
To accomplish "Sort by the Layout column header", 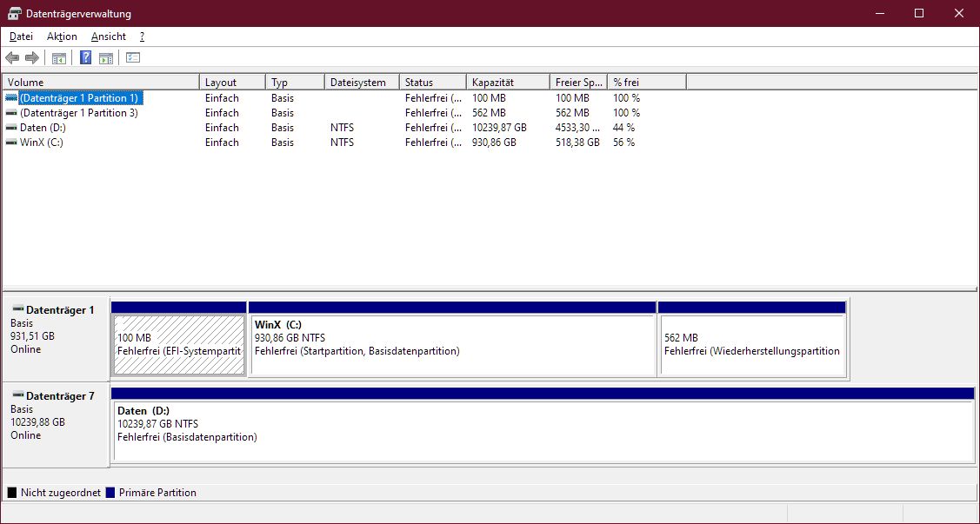I will point(232,83).
